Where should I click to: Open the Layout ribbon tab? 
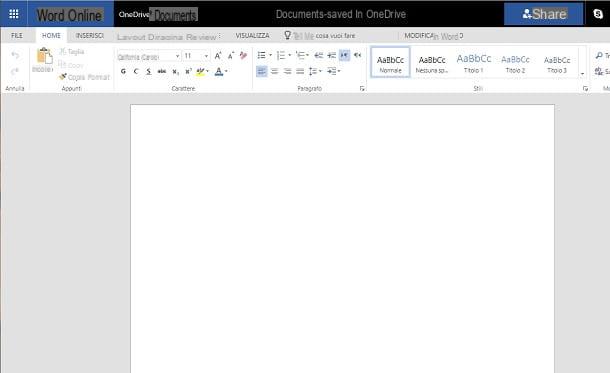[131, 37]
